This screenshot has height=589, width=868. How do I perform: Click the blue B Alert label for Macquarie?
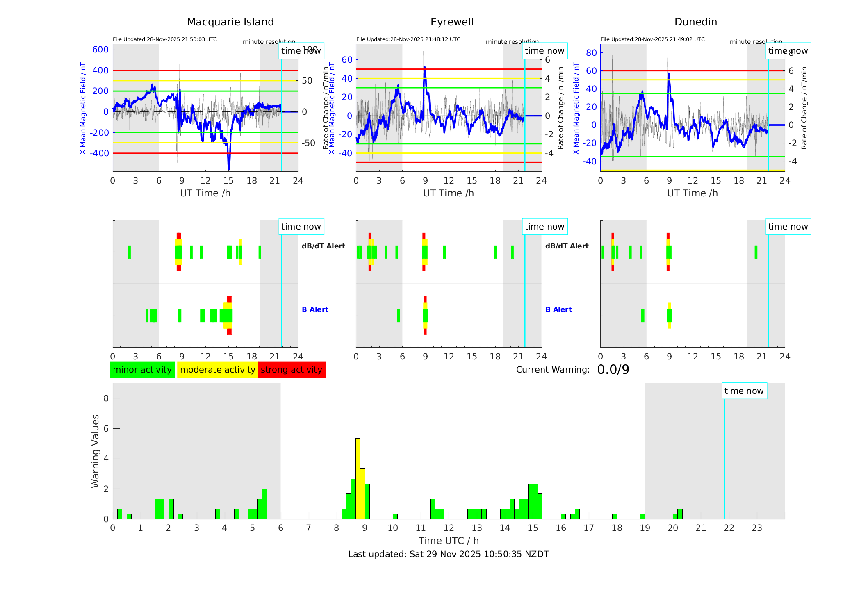(x=315, y=309)
